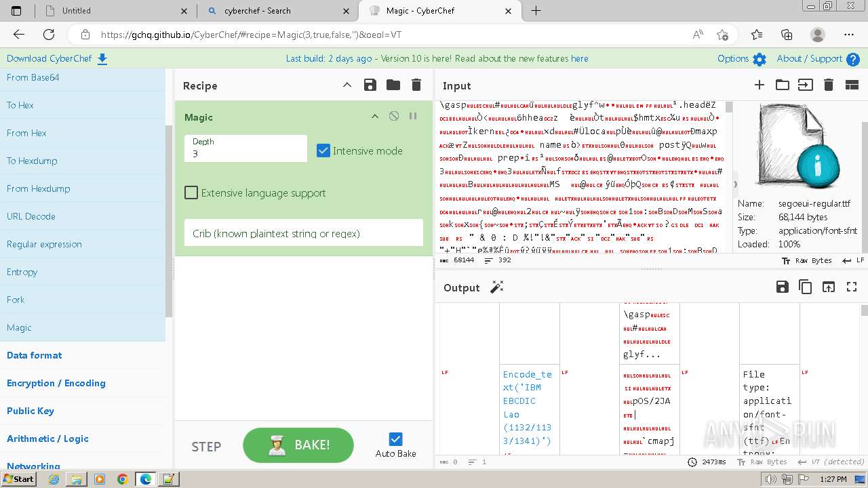Screen dimensions: 868x488
Task: Replace the input with the output
Action: click(x=829, y=287)
